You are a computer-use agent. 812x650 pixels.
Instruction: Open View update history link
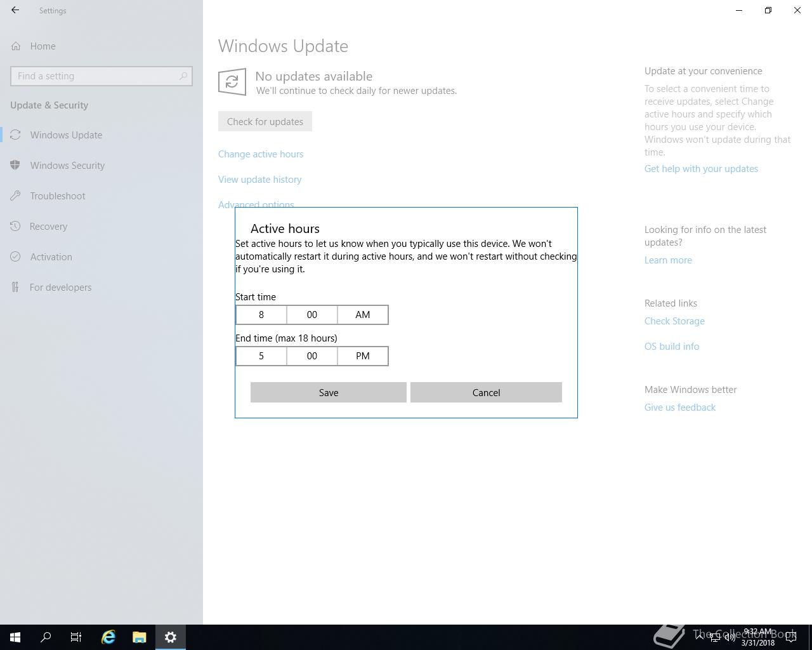click(259, 179)
